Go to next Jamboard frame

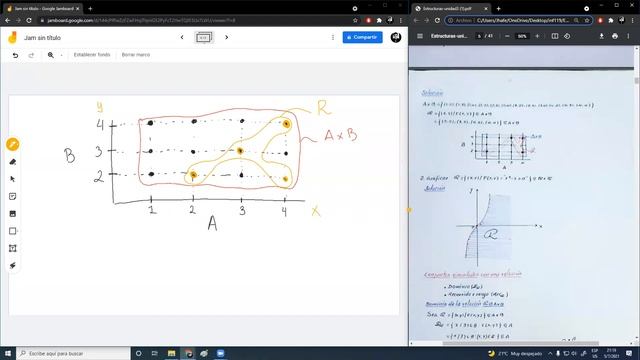click(x=227, y=37)
